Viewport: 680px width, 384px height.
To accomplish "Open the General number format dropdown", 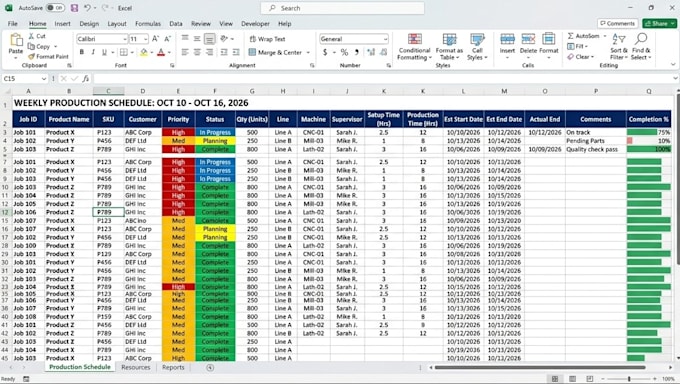I will pos(385,39).
